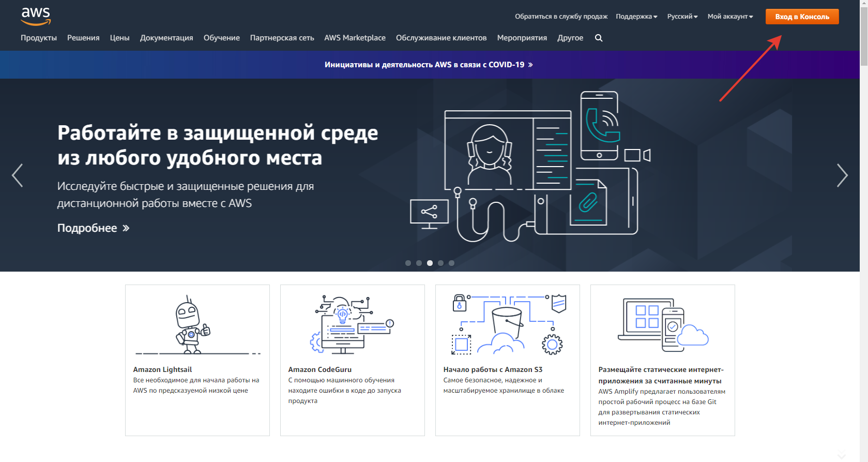The image size is (868, 462).
Task: Expand the Мой аккаунт dropdown
Action: point(730,17)
